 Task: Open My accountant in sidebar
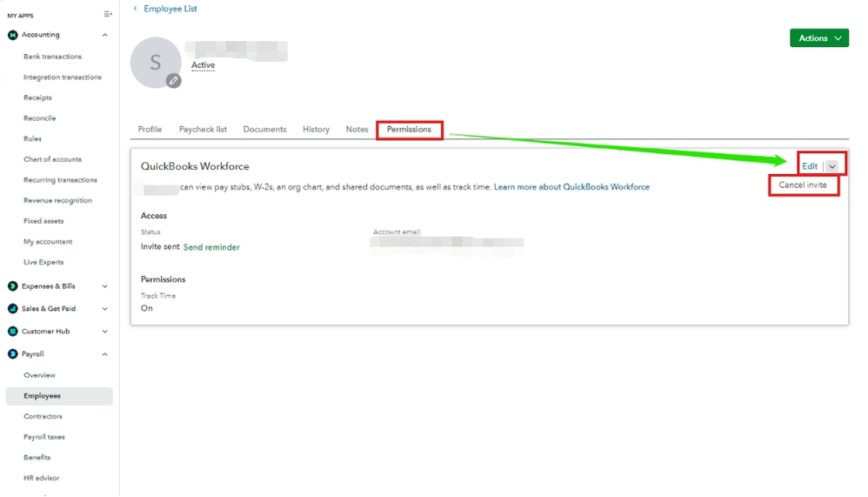(x=48, y=242)
